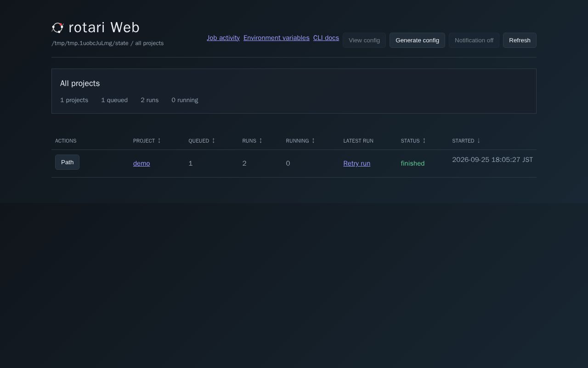
Task: Click the Started column header label
Action: click(463, 141)
